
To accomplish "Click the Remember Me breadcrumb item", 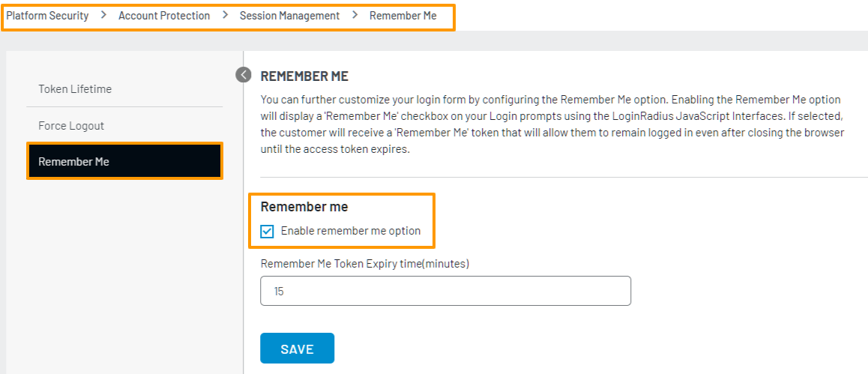I will [x=403, y=16].
